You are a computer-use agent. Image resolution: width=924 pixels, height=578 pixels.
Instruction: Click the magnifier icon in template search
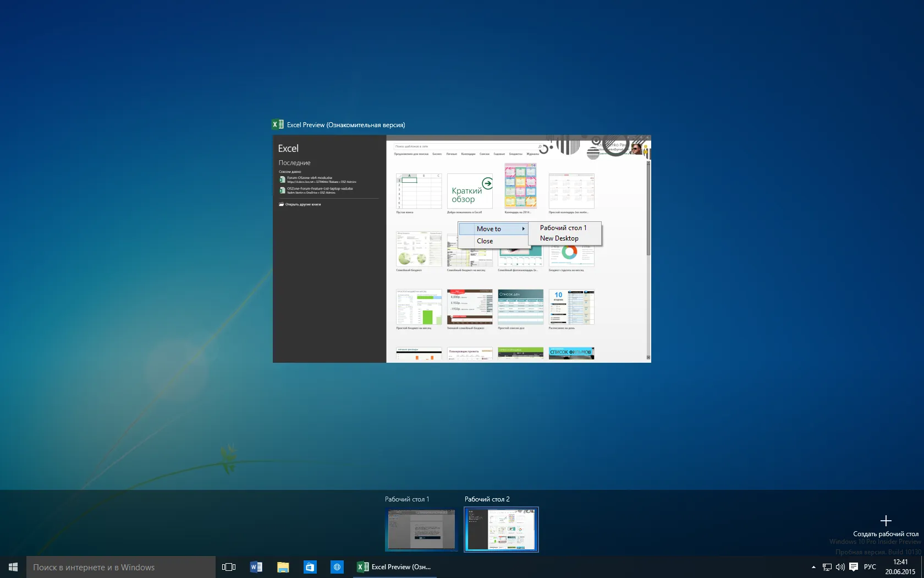(540, 147)
